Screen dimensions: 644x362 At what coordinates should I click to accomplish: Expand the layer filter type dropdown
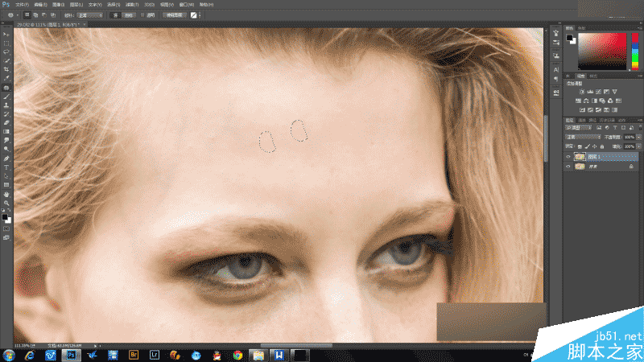click(578, 128)
